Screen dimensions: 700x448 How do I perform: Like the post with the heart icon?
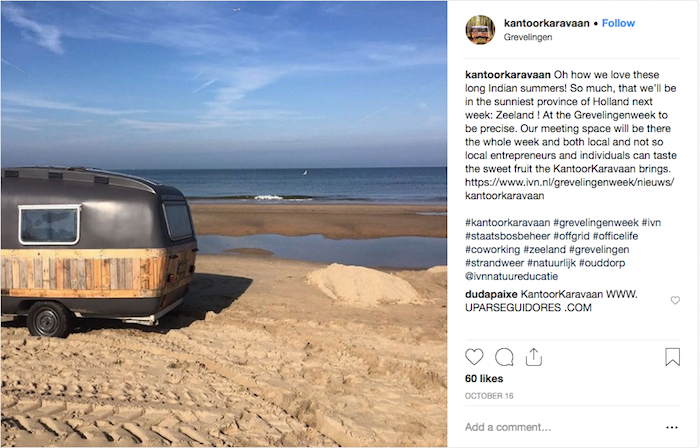[474, 357]
